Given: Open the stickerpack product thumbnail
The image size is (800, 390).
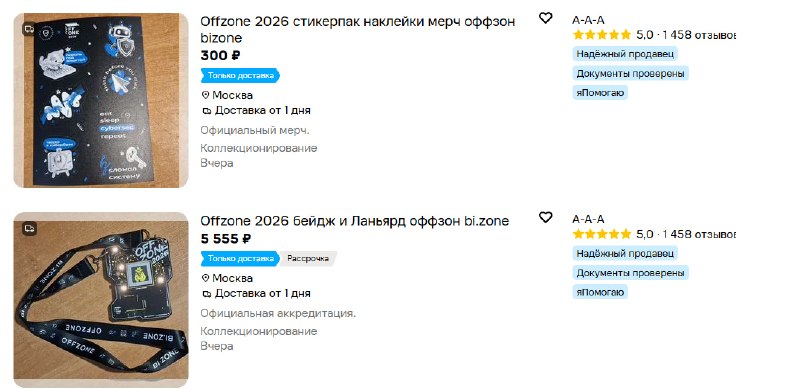Looking at the screenshot, I should click(101, 101).
